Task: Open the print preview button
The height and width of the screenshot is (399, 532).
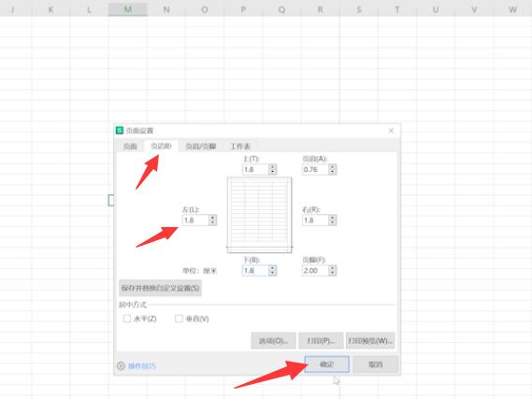Action: [370, 340]
